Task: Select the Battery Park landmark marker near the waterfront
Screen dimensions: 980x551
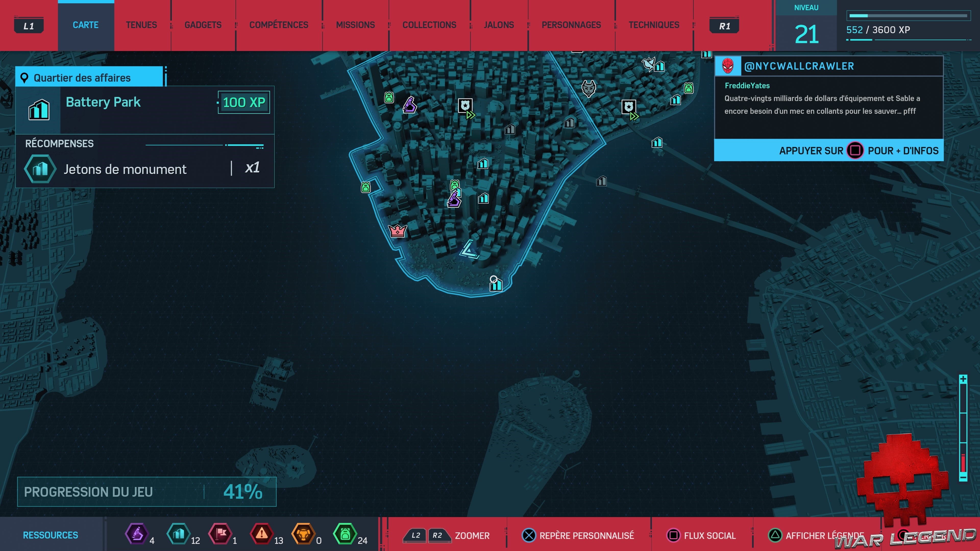Action: (x=496, y=284)
